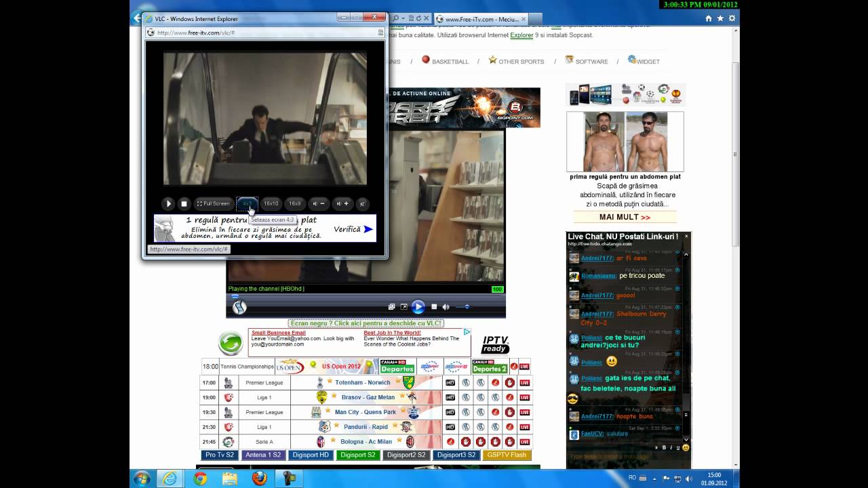868x488 pixels.
Task: Open Firefox from the taskbar
Action: [259, 479]
